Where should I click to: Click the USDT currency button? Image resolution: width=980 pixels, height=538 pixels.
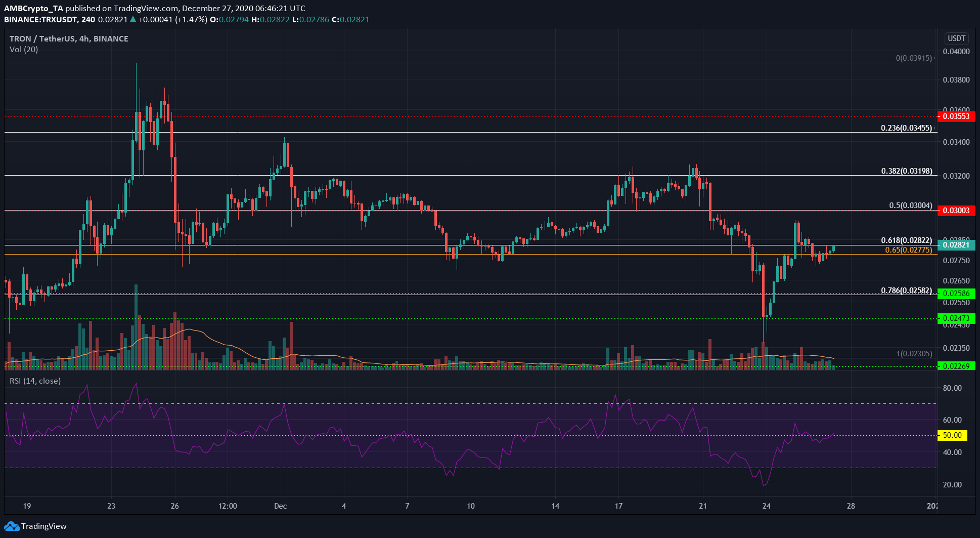click(x=956, y=38)
